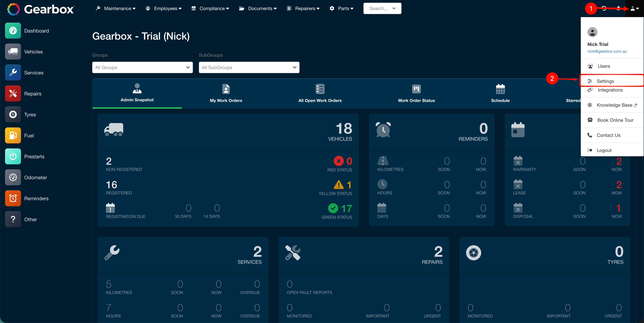Open the Dashboard sidebar icon
The image size is (644, 323).
13,31
